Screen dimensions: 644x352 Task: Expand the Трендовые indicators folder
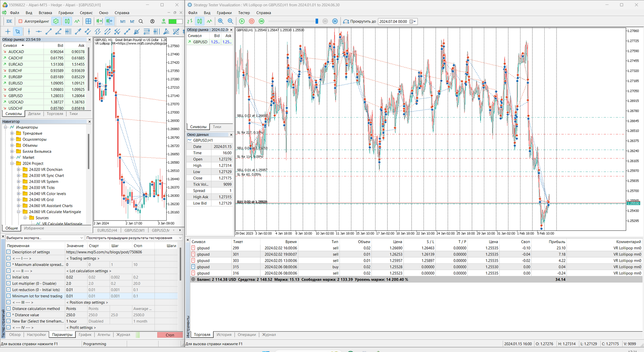(x=12, y=133)
